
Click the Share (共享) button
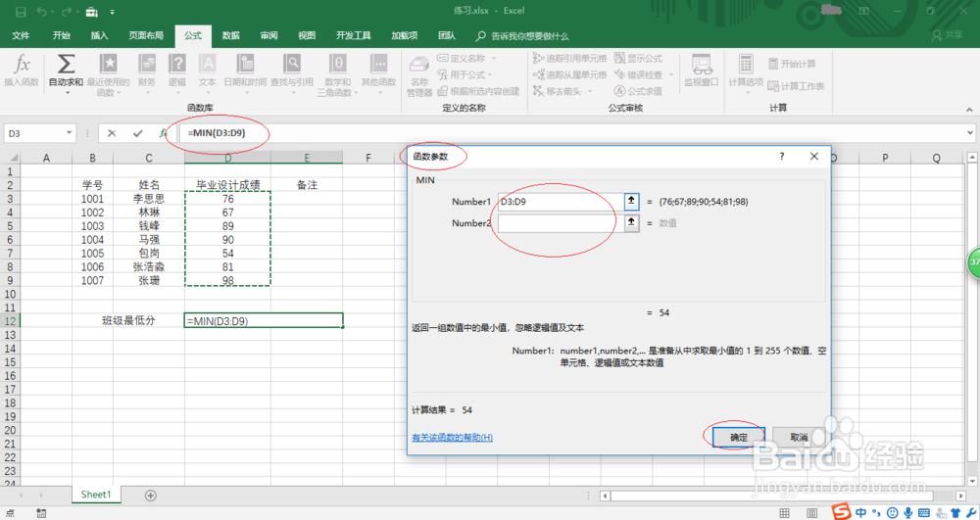point(948,35)
